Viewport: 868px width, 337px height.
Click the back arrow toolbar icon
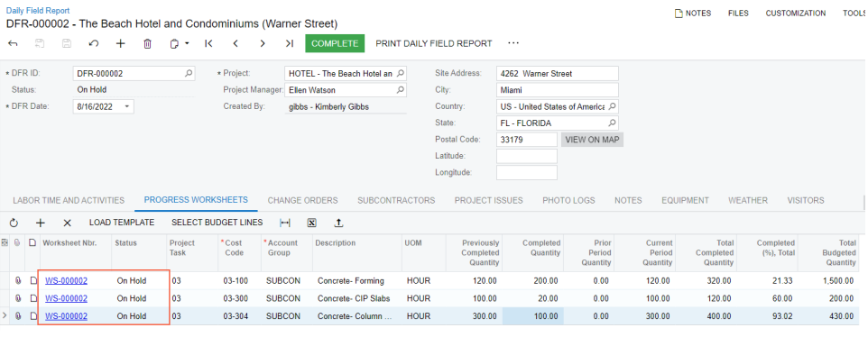point(14,43)
